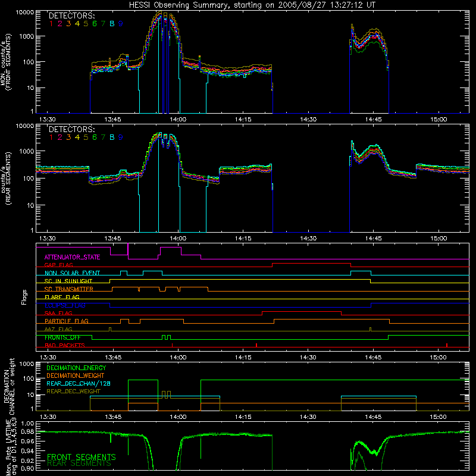This screenshot has height=476, width=476.
Task: Click the 13:45 tick label under front segments plot
Action: coord(112,120)
